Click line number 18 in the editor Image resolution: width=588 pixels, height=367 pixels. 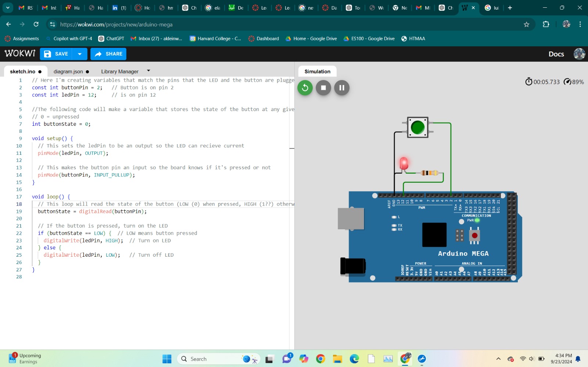(19, 204)
